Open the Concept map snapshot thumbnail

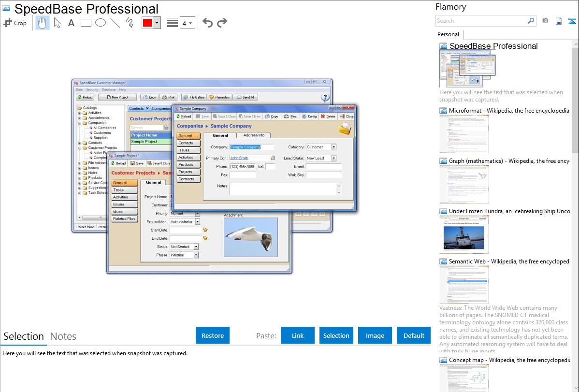pyautogui.click(x=464, y=378)
